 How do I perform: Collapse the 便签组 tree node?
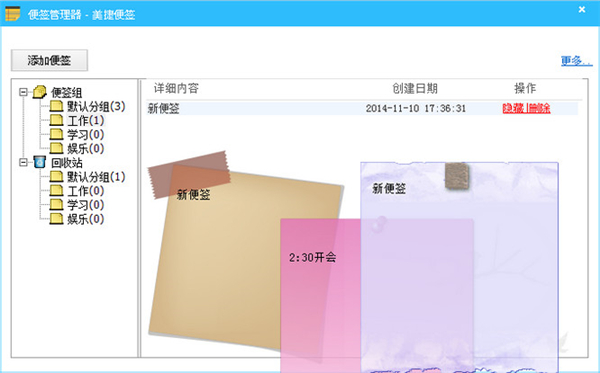click(x=23, y=92)
